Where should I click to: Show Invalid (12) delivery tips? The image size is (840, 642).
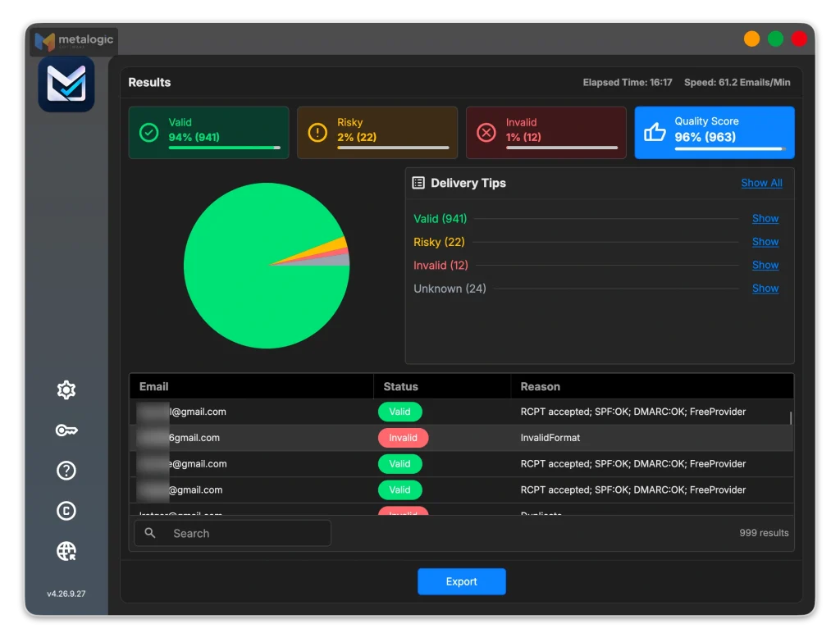pyautogui.click(x=765, y=265)
